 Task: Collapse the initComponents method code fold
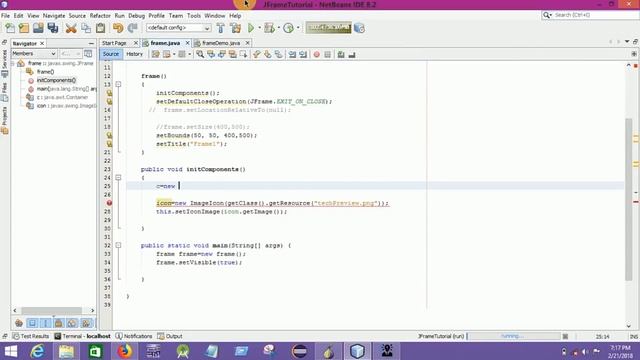118,178
